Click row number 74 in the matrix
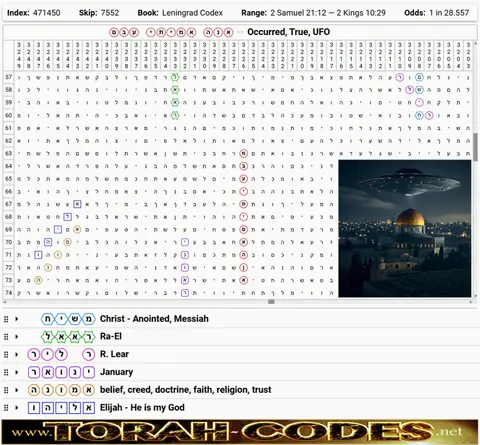This screenshot has width=480, height=445. (x=9, y=293)
